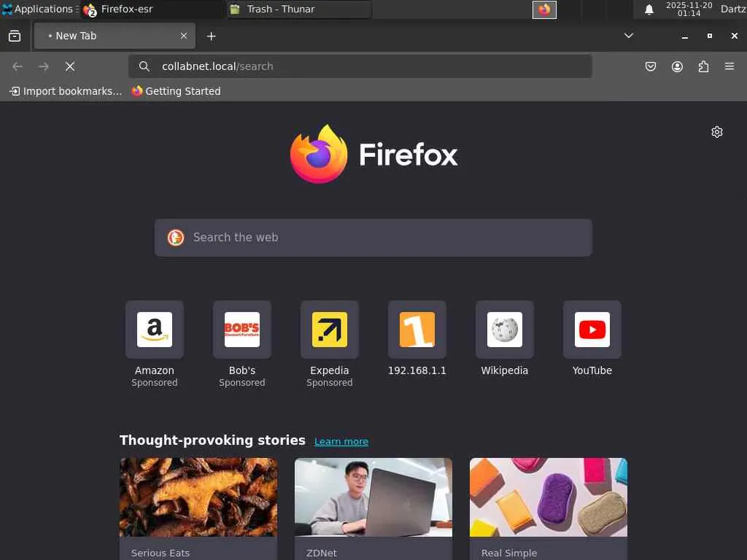Click the panel clock showing 2025-11-20
This screenshot has width=747, height=560.
pos(689,9)
